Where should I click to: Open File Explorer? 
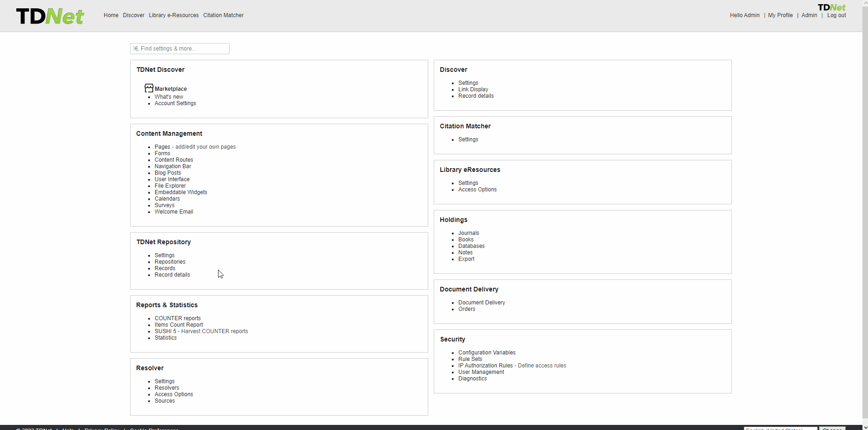coord(170,186)
